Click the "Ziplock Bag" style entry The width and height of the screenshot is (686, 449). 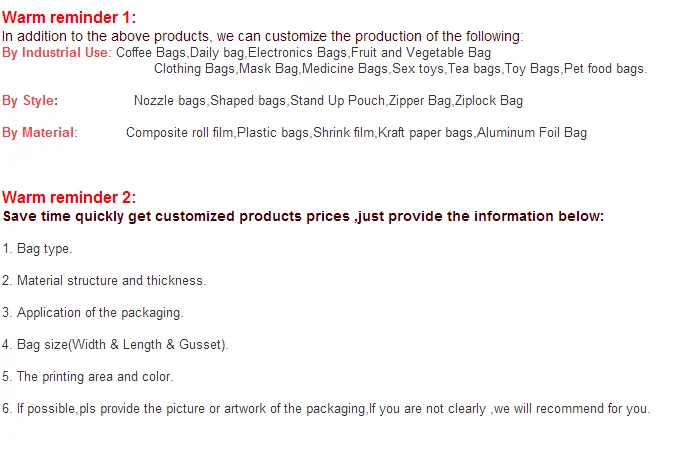pos(488,101)
